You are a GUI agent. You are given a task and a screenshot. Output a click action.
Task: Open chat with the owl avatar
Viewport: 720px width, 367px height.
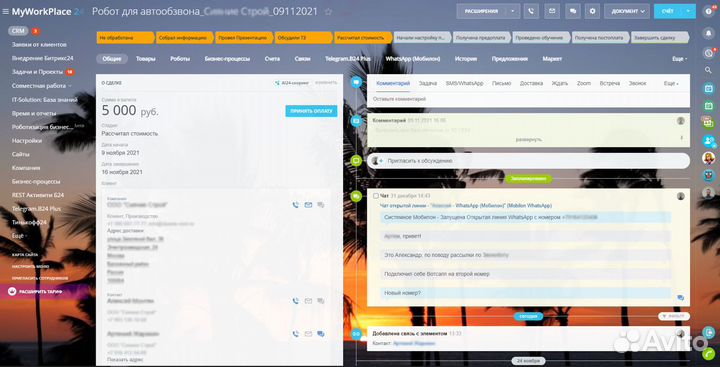tap(709, 175)
